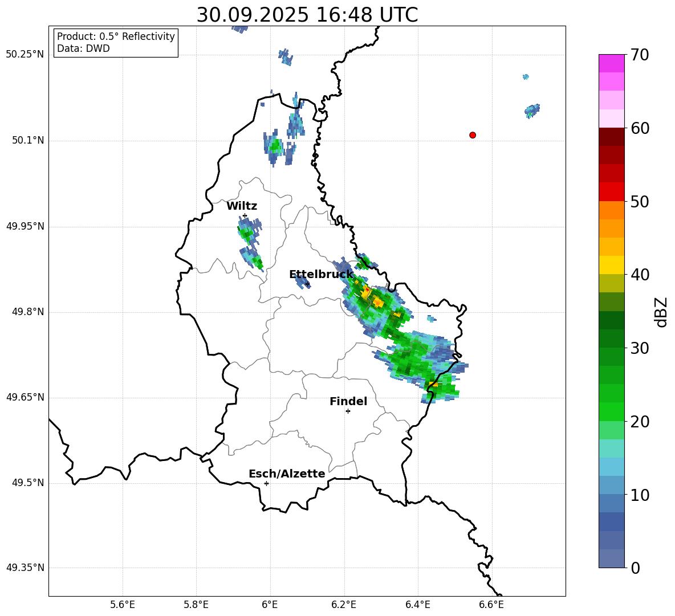Viewport: 675px width, 616px height.
Task: Click the Wiltz city label
Action: pos(242,206)
